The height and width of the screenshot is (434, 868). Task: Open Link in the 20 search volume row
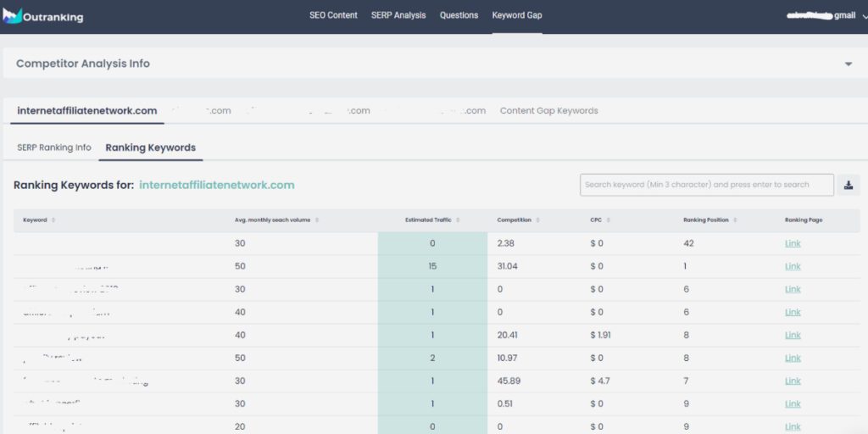pos(793,427)
